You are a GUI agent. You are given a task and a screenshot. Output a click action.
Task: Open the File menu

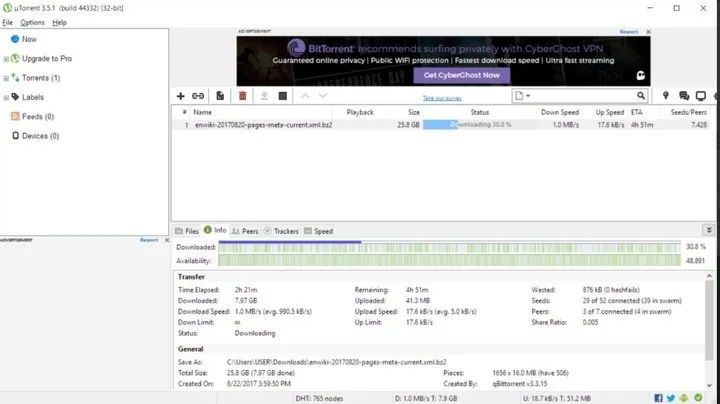coord(7,22)
